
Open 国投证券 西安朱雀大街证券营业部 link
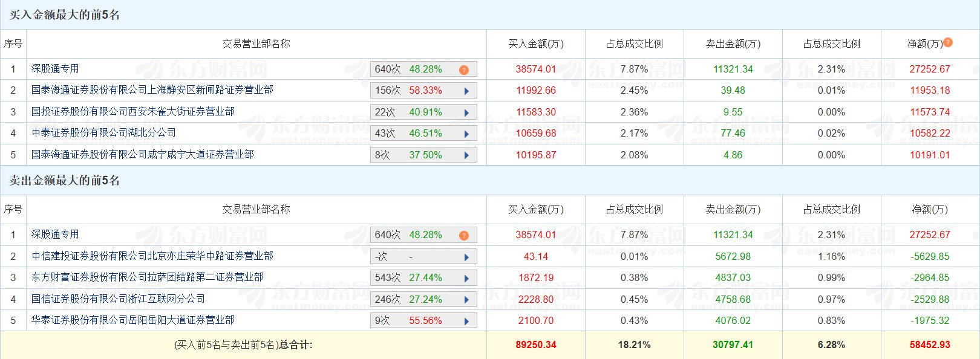point(132,111)
